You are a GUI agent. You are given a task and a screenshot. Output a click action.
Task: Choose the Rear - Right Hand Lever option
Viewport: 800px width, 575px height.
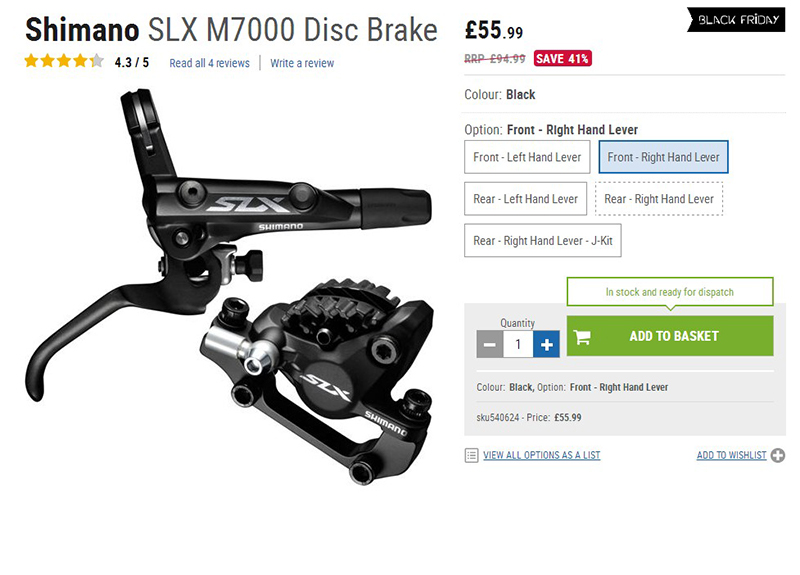pyautogui.click(x=659, y=199)
